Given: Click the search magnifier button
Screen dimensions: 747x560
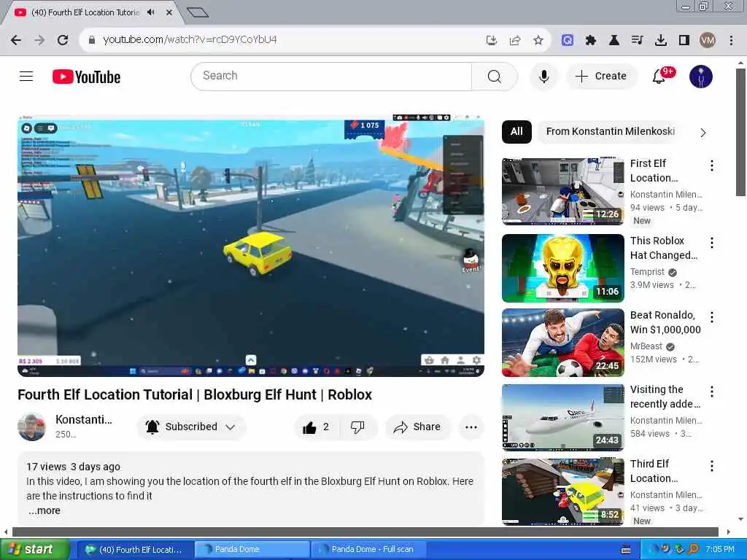Looking at the screenshot, I should (494, 76).
